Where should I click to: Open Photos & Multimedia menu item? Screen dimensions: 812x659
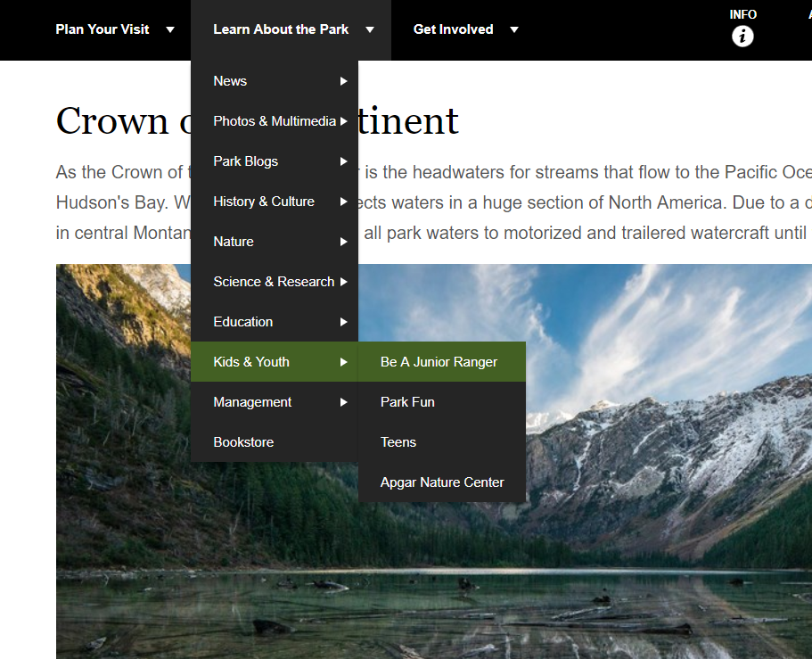274,121
